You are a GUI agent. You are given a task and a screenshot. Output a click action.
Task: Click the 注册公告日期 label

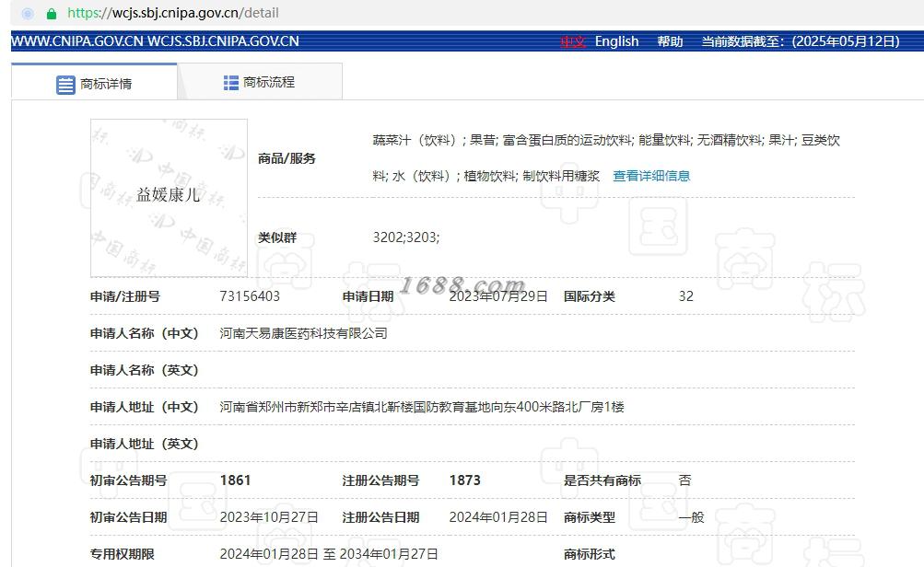pyautogui.click(x=380, y=517)
